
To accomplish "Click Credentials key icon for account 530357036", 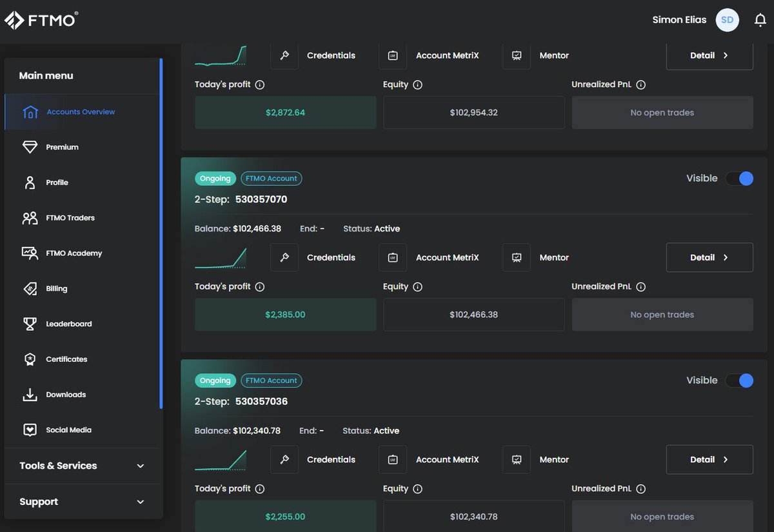I will 284,460.
